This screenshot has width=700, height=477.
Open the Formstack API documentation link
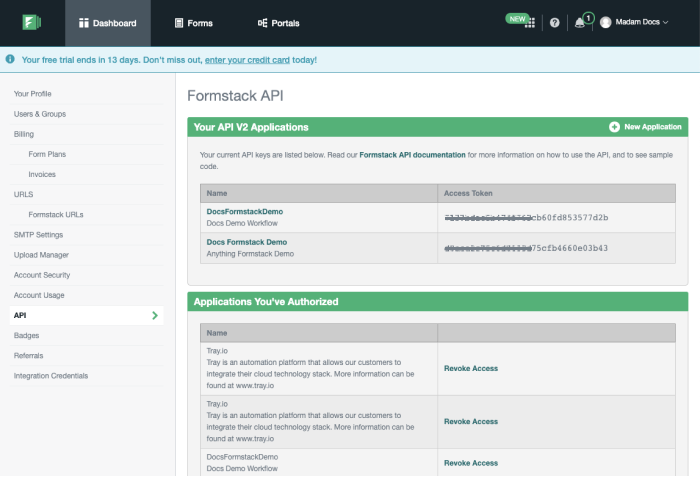click(412, 155)
